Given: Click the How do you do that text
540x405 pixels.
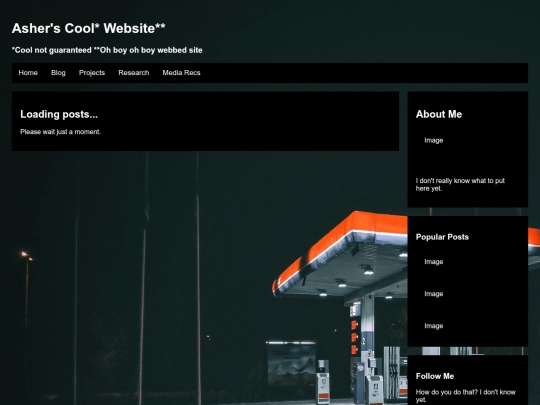Looking at the screenshot, I should [x=466, y=396].
